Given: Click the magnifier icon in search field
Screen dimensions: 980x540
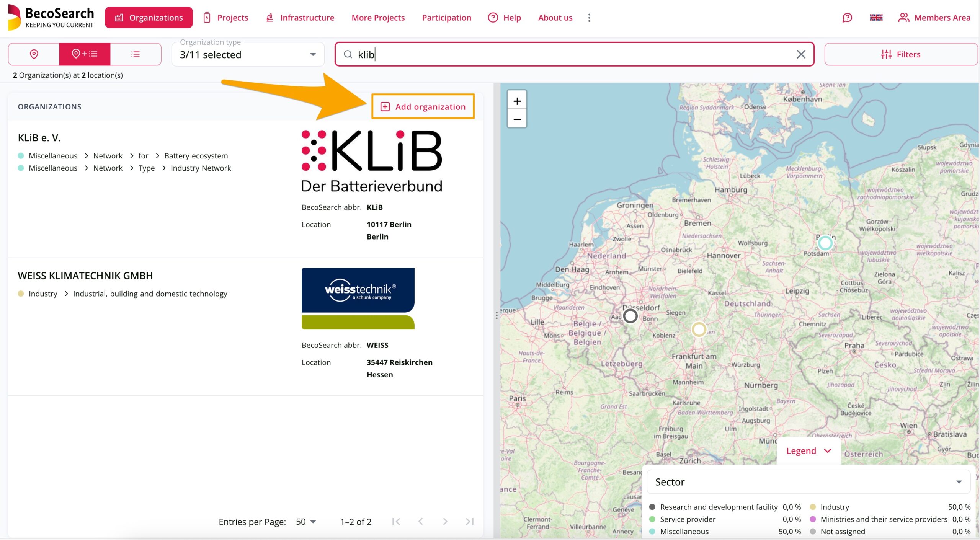Looking at the screenshot, I should point(348,54).
